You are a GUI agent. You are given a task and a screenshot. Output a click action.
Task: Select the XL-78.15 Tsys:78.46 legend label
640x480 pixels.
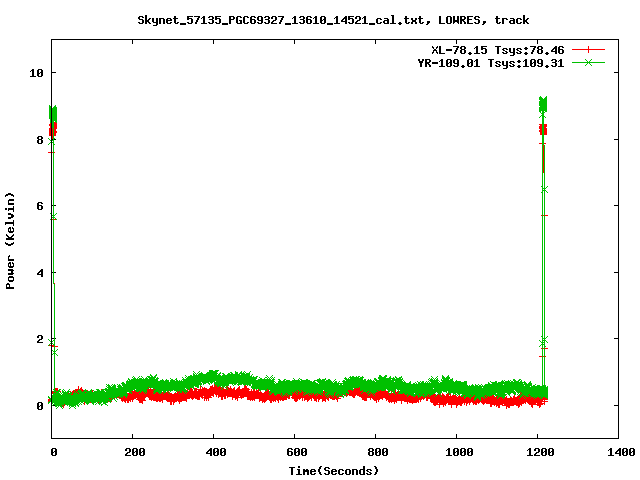point(498,50)
